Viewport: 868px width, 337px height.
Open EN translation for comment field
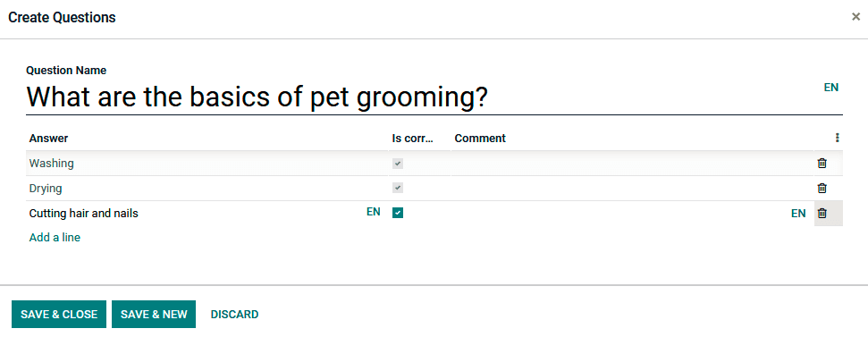[x=798, y=214]
